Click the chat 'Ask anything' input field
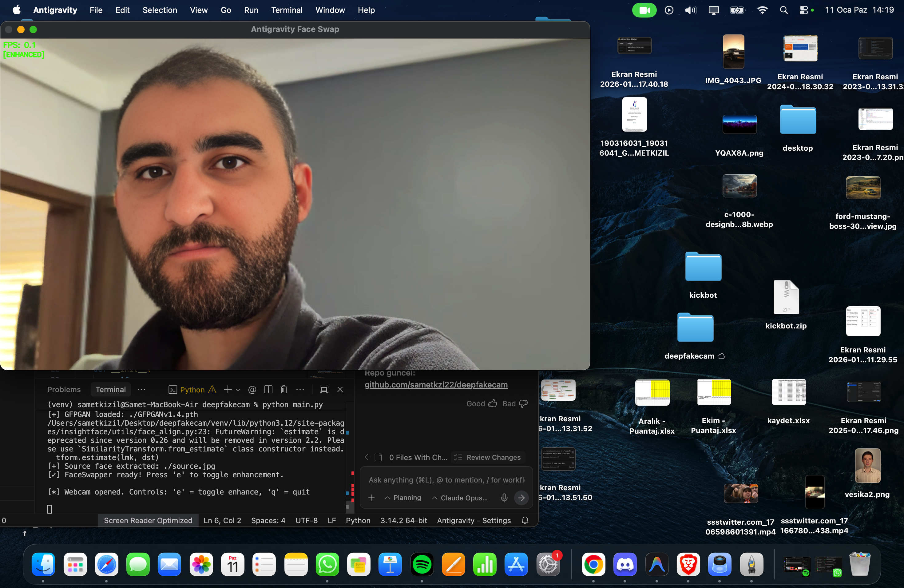 tap(447, 480)
